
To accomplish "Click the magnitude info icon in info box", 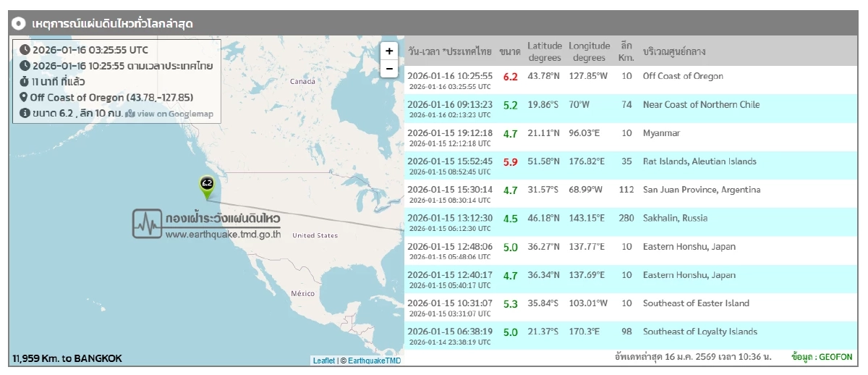I will (25, 114).
